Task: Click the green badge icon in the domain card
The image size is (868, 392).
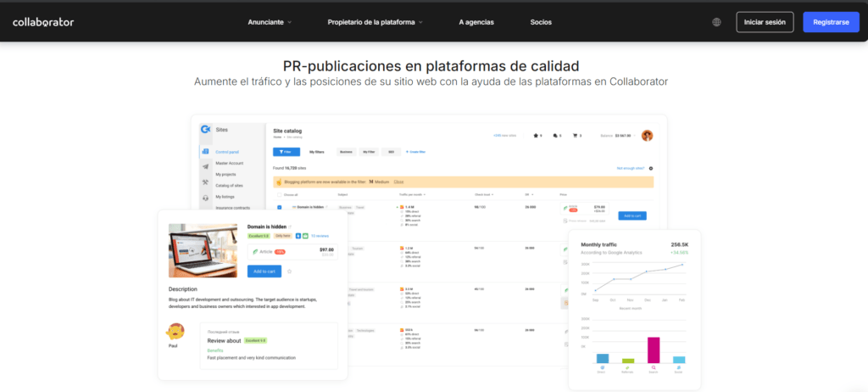Action: click(305, 236)
